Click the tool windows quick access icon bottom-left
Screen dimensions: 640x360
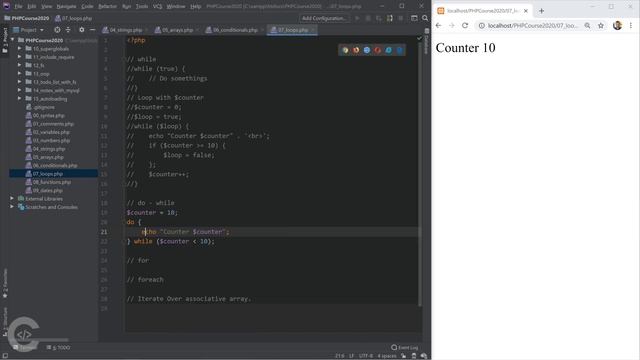(5, 356)
